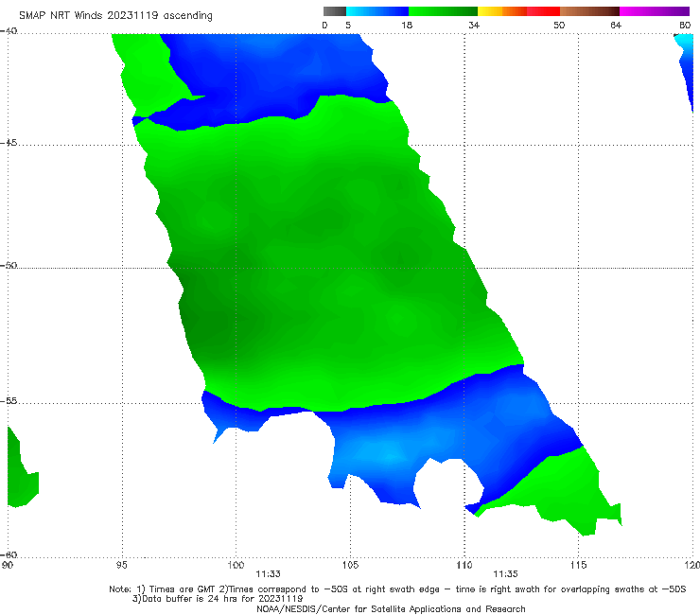
Task: Click the latitude label "-40"
Action: pyautogui.click(x=9, y=31)
